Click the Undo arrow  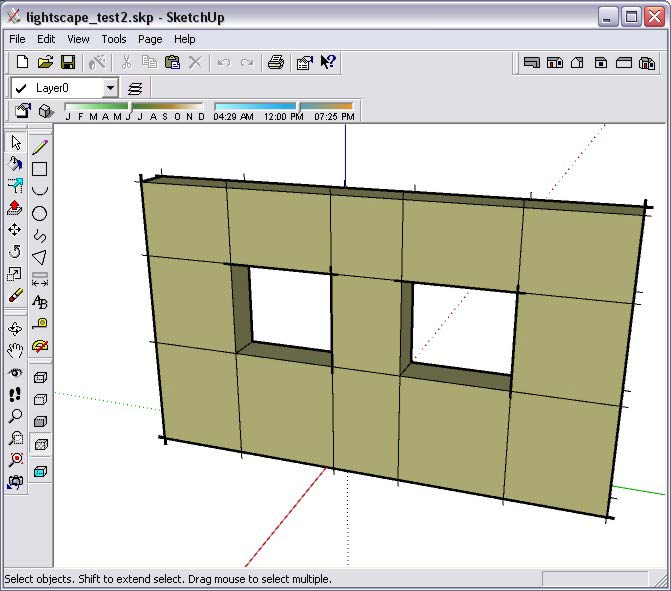[x=224, y=63]
